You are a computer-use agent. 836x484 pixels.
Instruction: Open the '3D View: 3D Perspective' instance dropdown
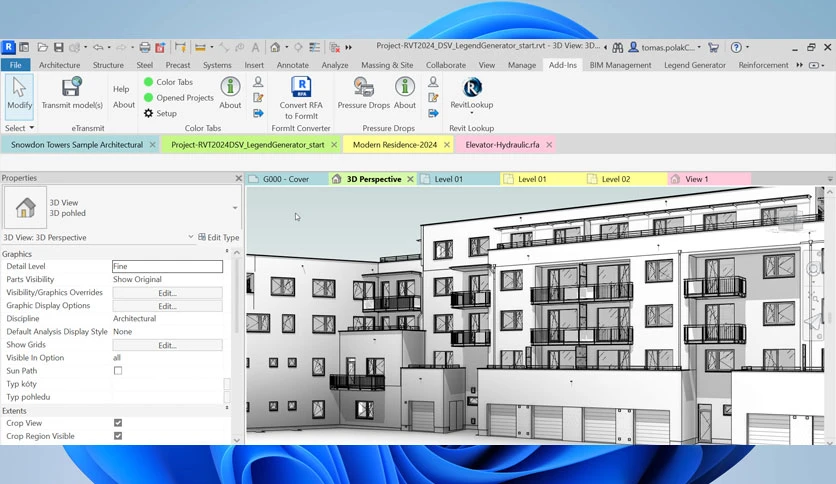(191, 237)
